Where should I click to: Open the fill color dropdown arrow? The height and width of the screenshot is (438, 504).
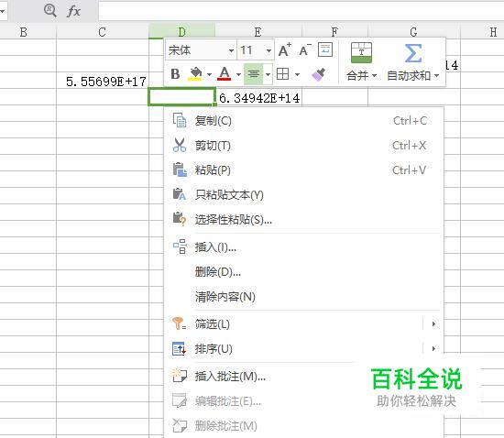[209, 74]
